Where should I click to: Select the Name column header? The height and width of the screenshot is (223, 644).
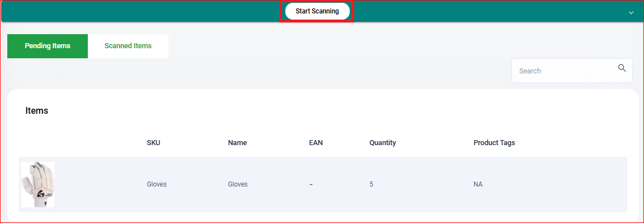[237, 143]
